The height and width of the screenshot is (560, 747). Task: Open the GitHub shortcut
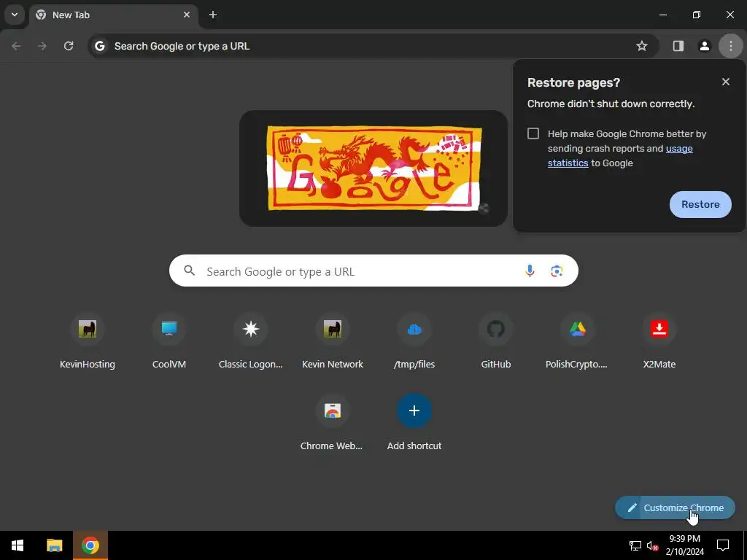click(x=496, y=342)
